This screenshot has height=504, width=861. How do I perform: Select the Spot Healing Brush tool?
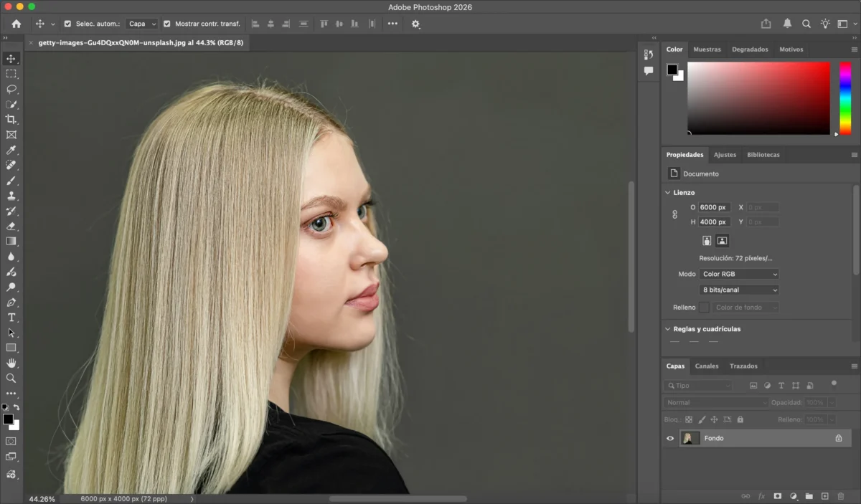(x=11, y=165)
